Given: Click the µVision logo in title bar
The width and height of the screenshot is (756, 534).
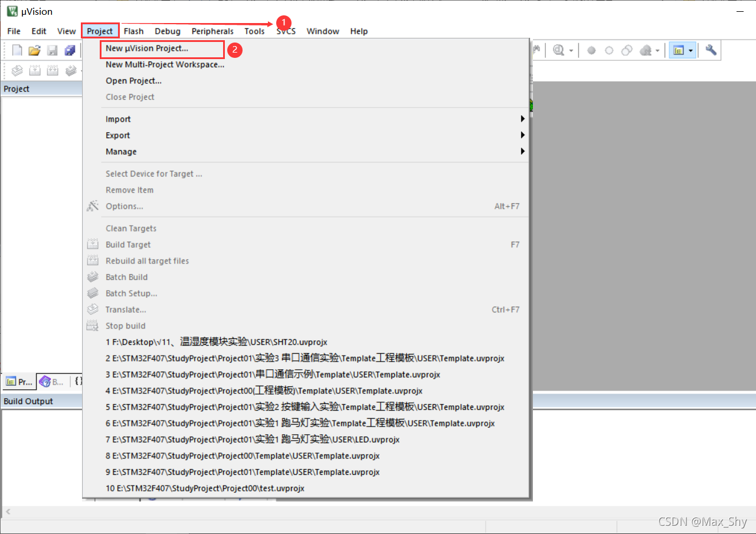Looking at the screenshot, I should point(12,12).
